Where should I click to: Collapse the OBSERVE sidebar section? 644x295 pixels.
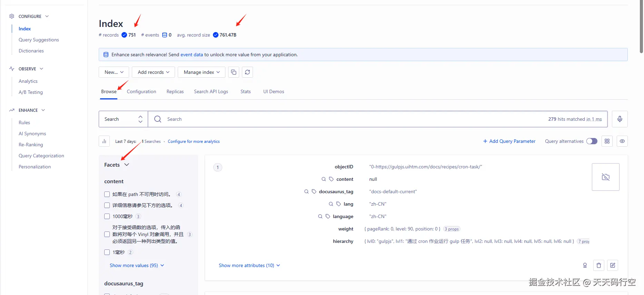[x=41, y=69]
